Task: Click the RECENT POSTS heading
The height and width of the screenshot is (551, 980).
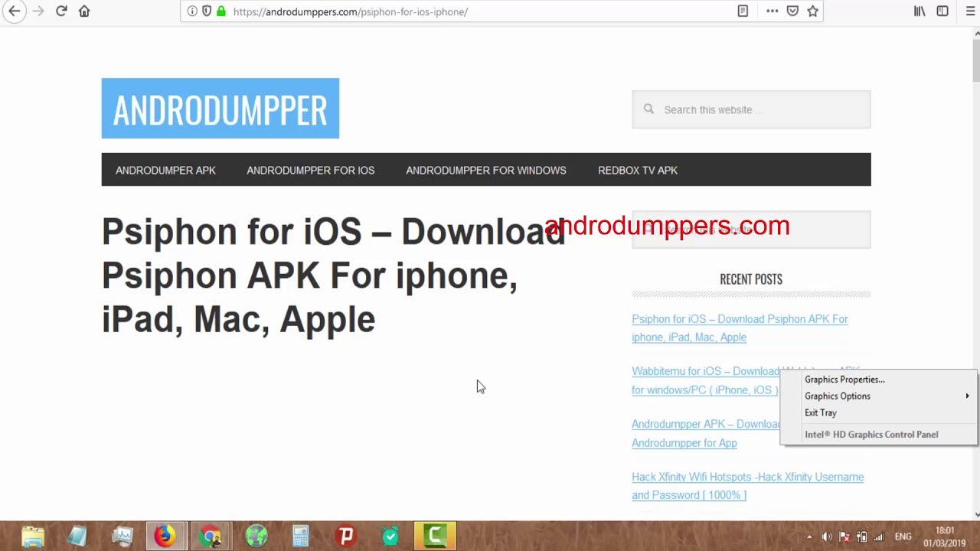Action: click(751, 279)
